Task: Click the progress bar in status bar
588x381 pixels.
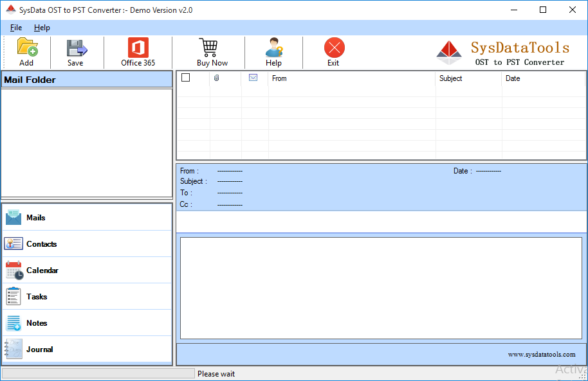Action: pyautogui.click(x=98, y=373)
